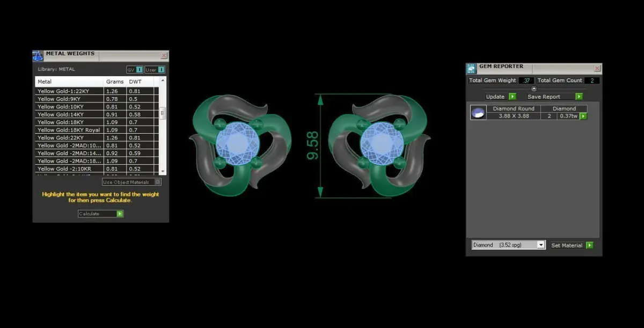Image resolution: width=644 pixels, height=328 pixels.
Task: Click the DWT column header
Action: (140, 82)
